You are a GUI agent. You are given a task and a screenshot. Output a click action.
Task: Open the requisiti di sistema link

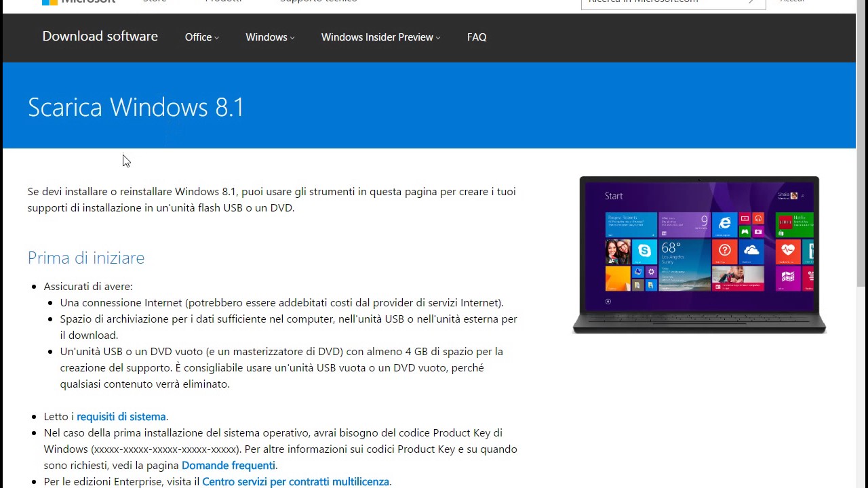(121, 416)
